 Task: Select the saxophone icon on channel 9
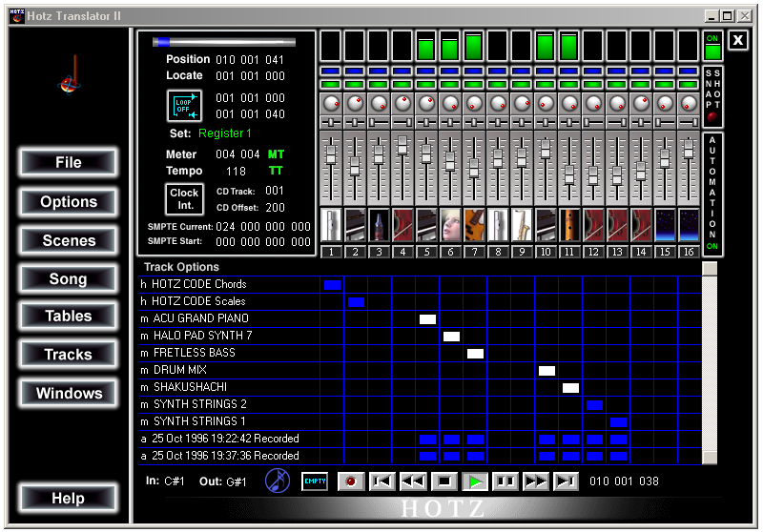(x=522, y=225)
